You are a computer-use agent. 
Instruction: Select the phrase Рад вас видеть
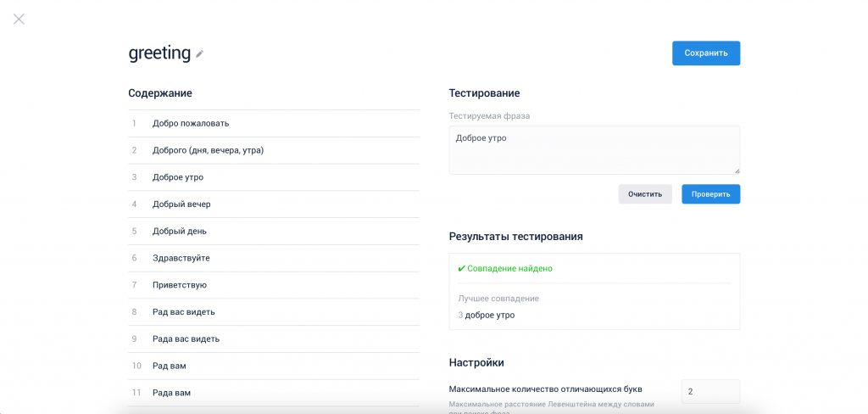coord(184,312)
